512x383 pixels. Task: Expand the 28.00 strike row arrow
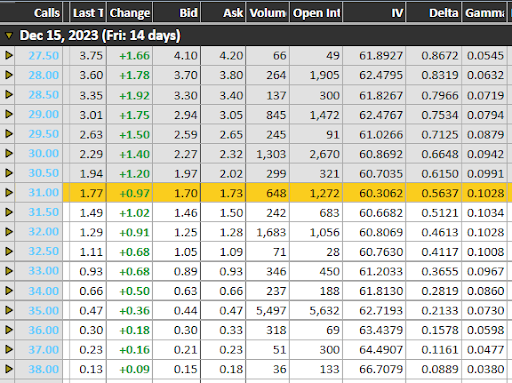[x=9, y=75]
